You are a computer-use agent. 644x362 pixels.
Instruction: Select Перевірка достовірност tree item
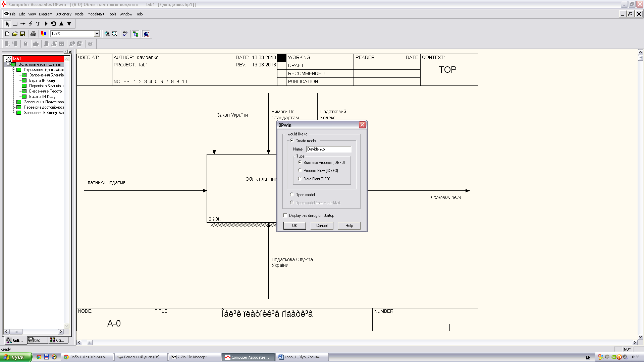pos(44,107)
